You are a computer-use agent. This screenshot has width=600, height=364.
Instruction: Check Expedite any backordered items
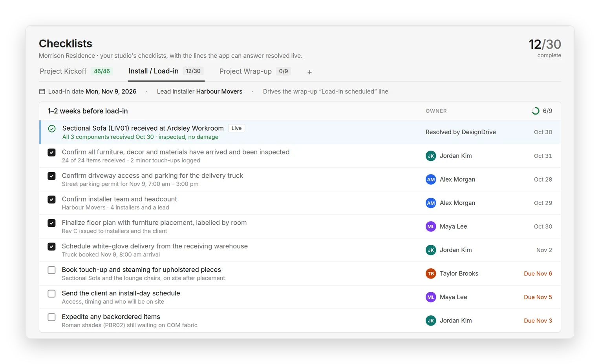coord(51,317)
